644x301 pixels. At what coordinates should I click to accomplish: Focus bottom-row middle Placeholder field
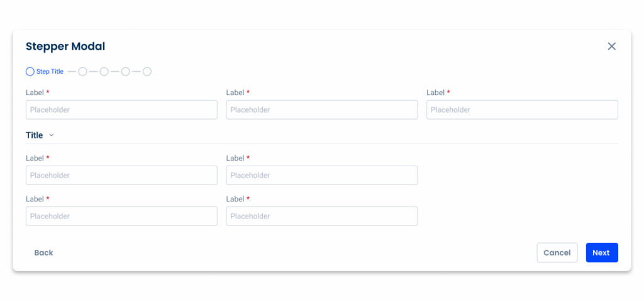tap(322, 216)
